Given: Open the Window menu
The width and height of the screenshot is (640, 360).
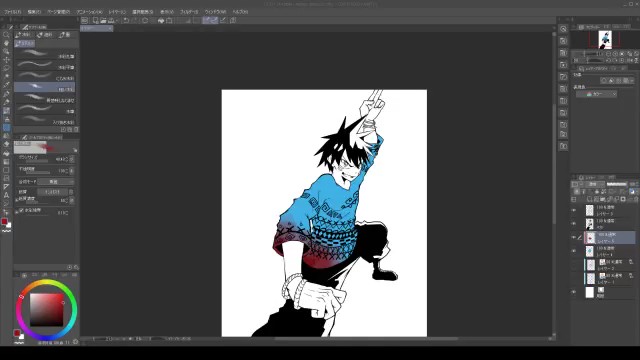Looking at the screenshot, I should [215, 12].
